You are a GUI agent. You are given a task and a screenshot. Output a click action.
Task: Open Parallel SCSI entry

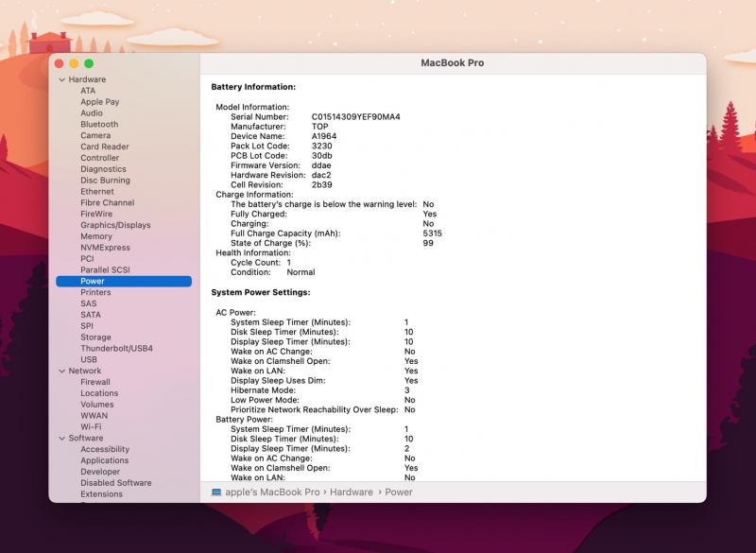pyautogui.click(x=105, y=270)
